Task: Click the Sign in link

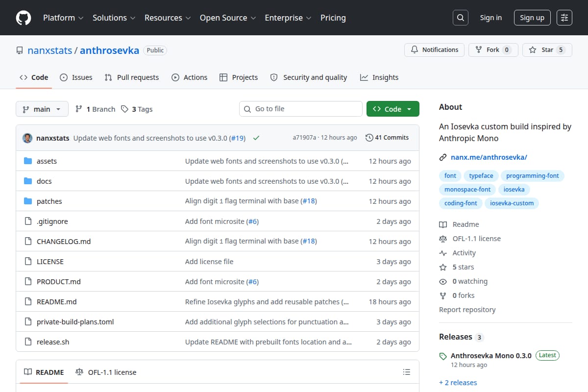Action: click(491, 18)
